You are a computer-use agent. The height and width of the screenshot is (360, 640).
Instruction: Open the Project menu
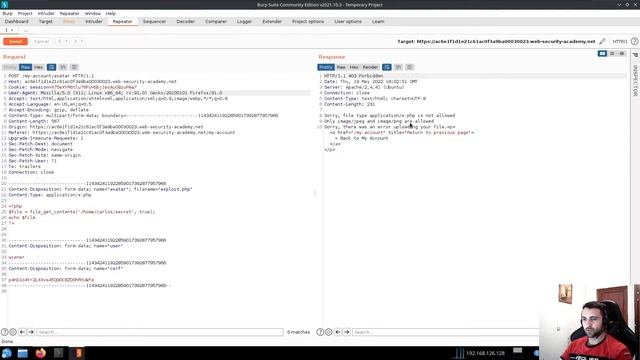click(25, 13)
